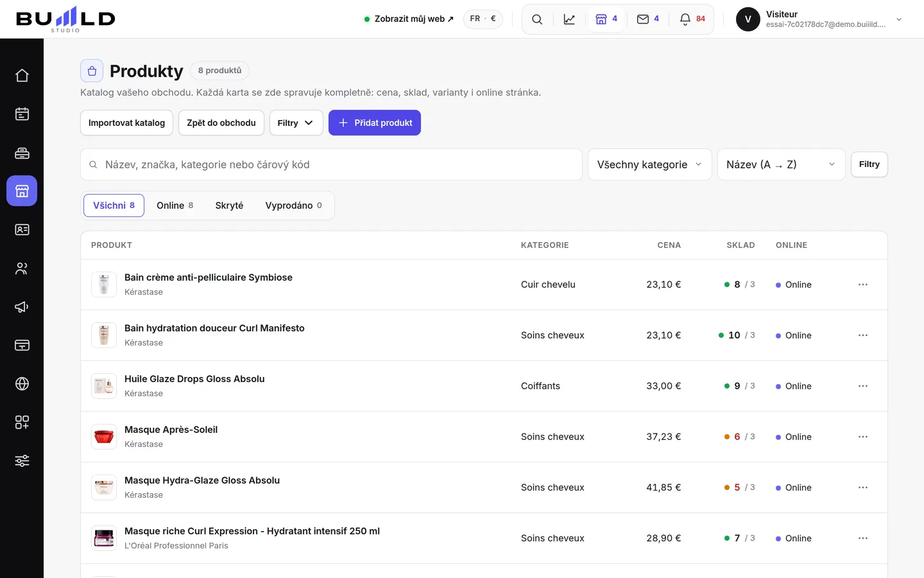Click the product name Bain crème anti-pelliculaire Symbiose

[x=209, y=277]
